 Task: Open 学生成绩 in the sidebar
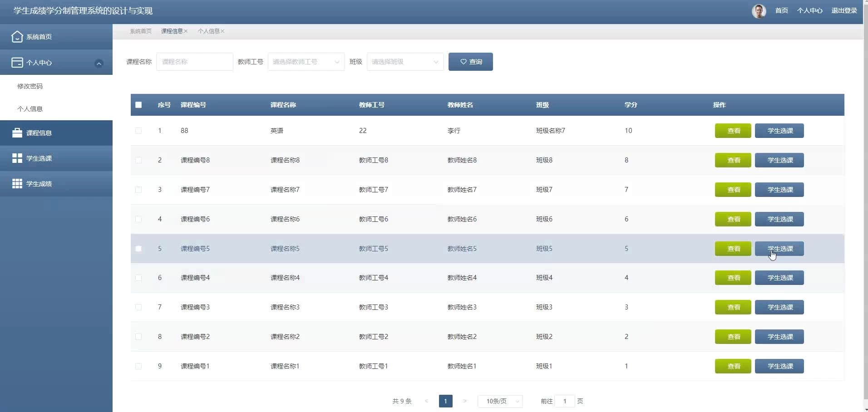pyautogui.click(x=56, y=184)
